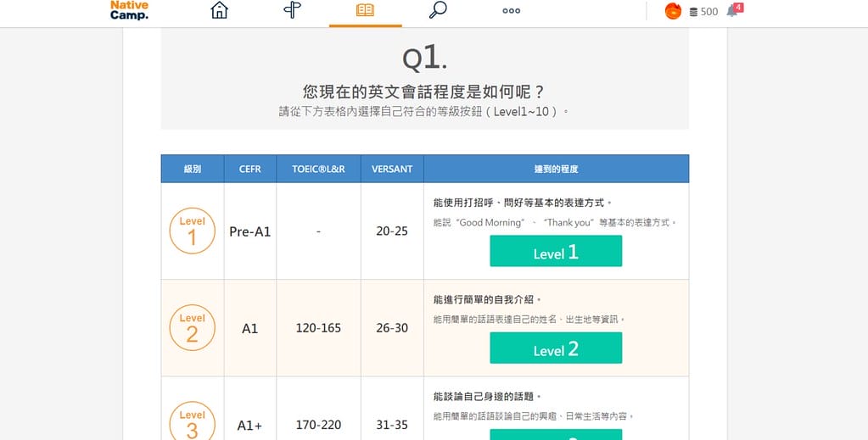Click the Good Morning example sentence

[555, 222]
